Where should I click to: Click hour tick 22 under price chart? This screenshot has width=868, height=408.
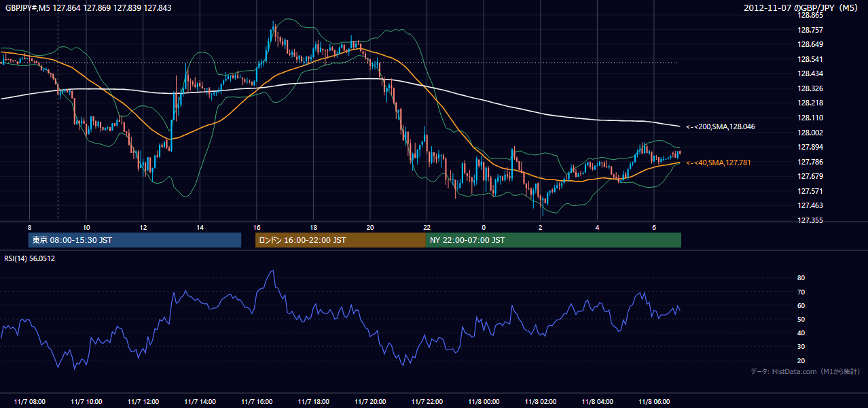(427, 227)
